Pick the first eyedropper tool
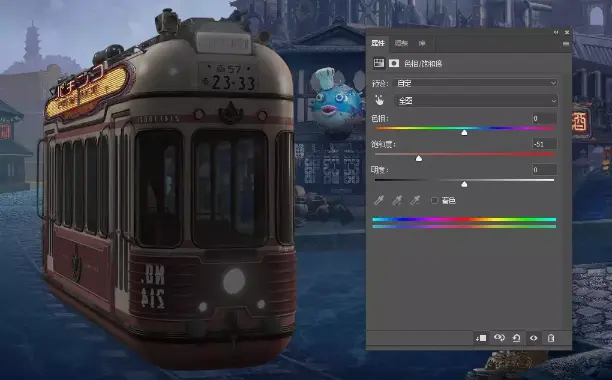The height and width of the screenshot is (380, 612). pos(379,201)
